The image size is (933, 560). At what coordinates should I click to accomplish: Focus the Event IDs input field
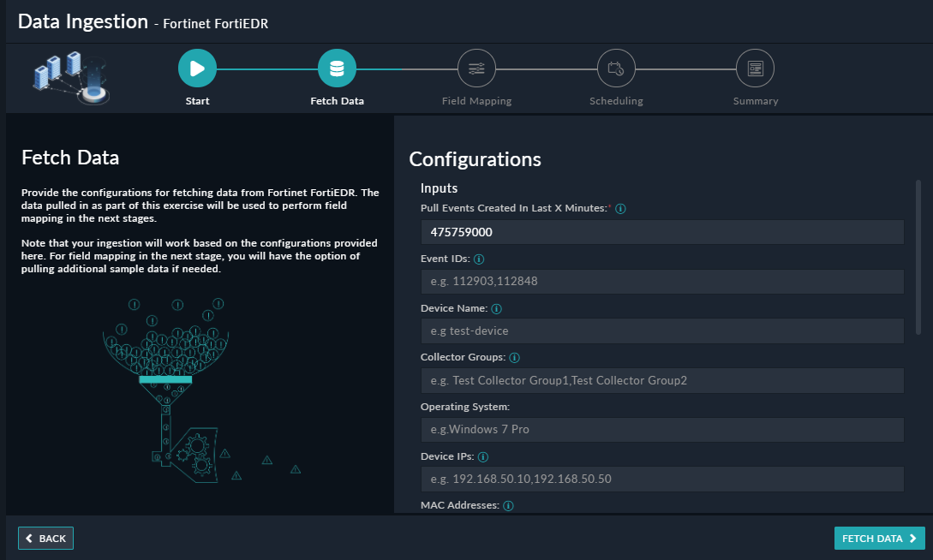[x=662, y=281]
